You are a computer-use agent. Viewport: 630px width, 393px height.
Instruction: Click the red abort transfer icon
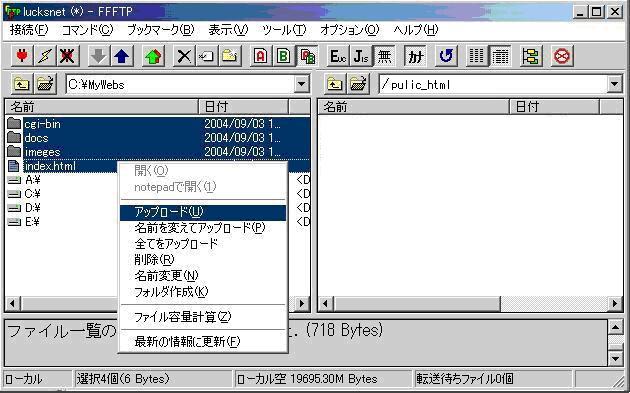click(561, 56)
